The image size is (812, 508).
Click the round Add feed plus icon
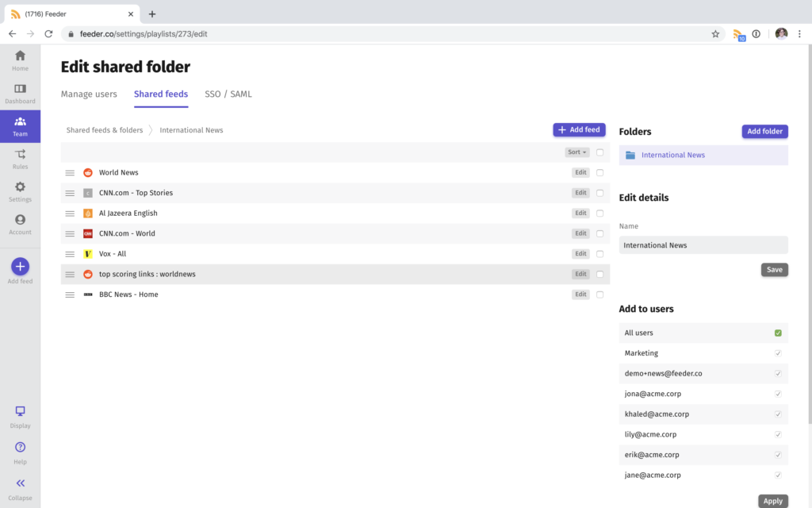pyautogui.click(x=20, y=267)
